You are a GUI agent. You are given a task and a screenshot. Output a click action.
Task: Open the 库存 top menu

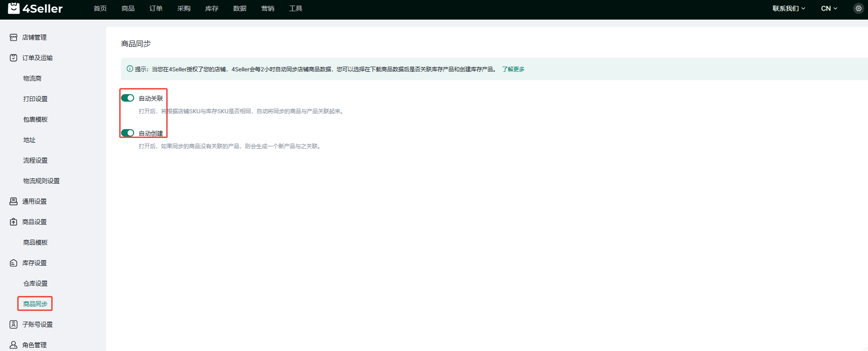pos(212,8)
